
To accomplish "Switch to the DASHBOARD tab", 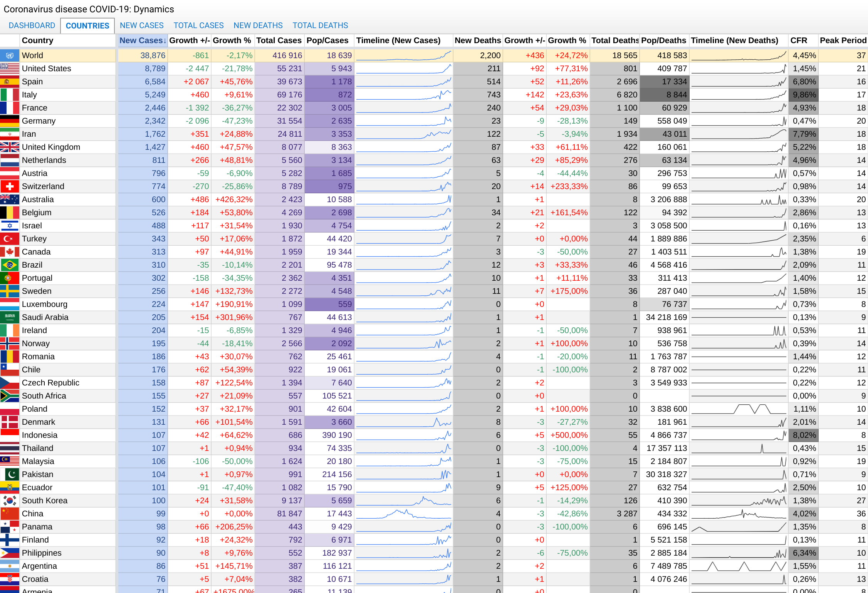I will tap(32, 25).
